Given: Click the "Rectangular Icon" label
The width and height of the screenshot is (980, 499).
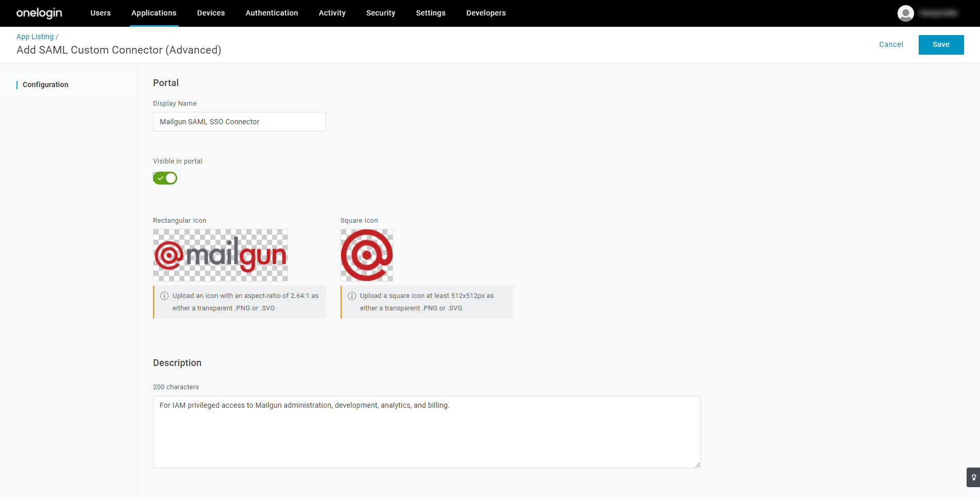Looking at the screenshot, I should coord(180,221).
